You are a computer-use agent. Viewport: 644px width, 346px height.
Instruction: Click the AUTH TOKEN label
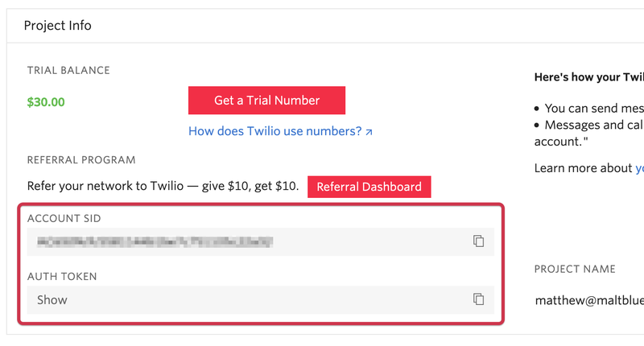click(62, 276)
